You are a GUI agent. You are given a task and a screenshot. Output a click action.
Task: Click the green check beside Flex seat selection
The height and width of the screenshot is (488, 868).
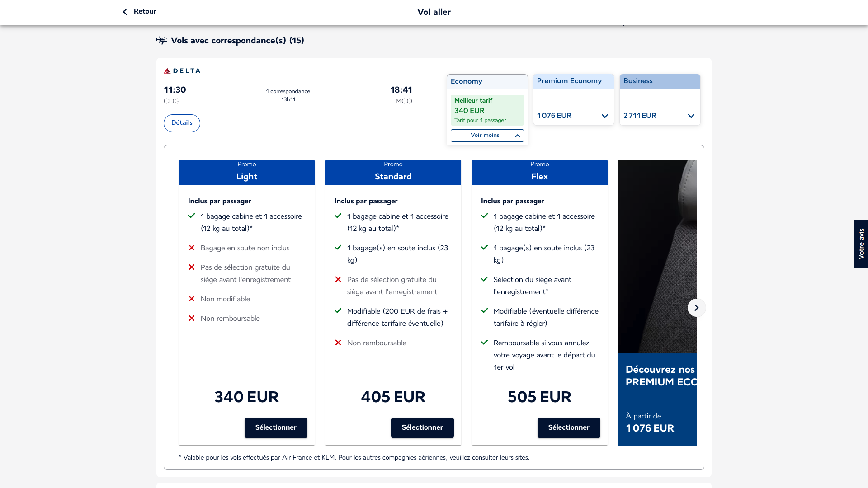click(484, 279)
